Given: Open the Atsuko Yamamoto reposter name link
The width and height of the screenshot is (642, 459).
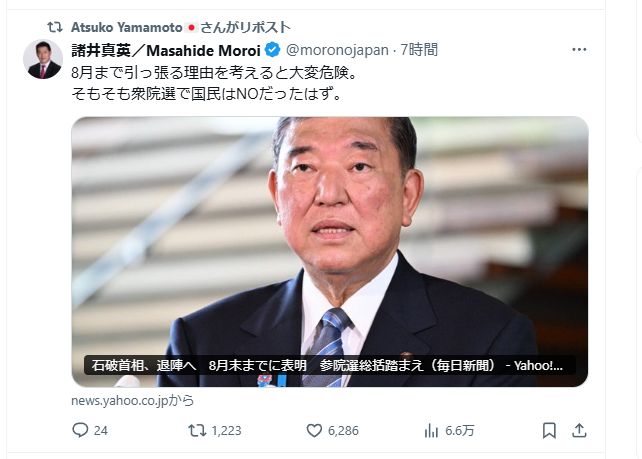Looking at the screenshot, I should (127, 27).
